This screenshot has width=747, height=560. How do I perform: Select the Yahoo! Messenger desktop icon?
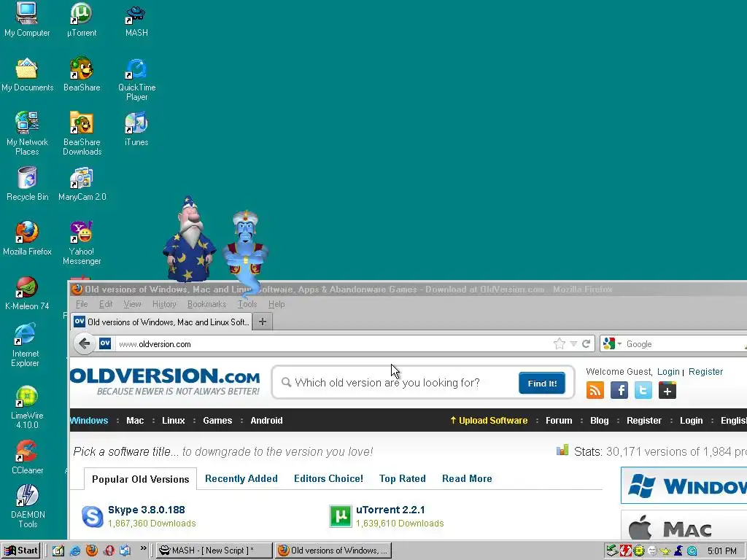coord(82,243)
